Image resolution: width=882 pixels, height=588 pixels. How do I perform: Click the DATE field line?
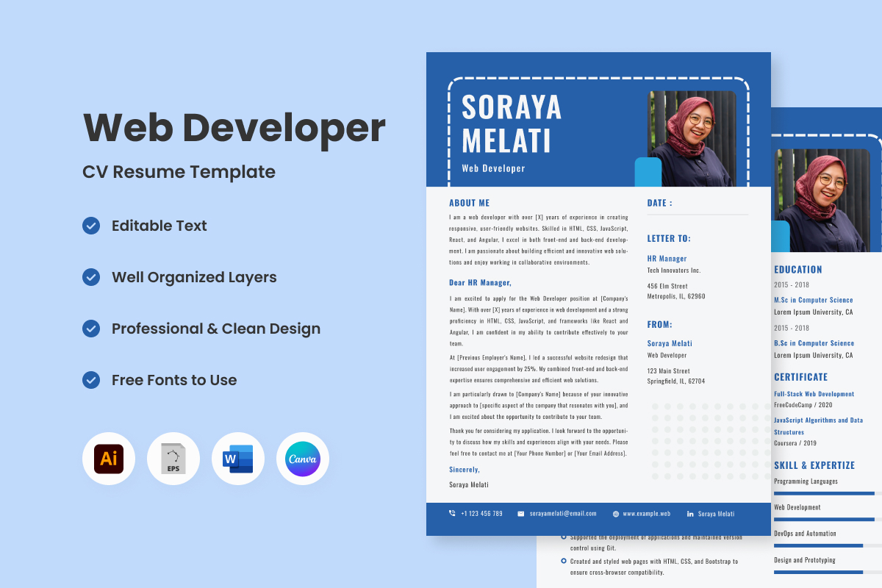698,215
